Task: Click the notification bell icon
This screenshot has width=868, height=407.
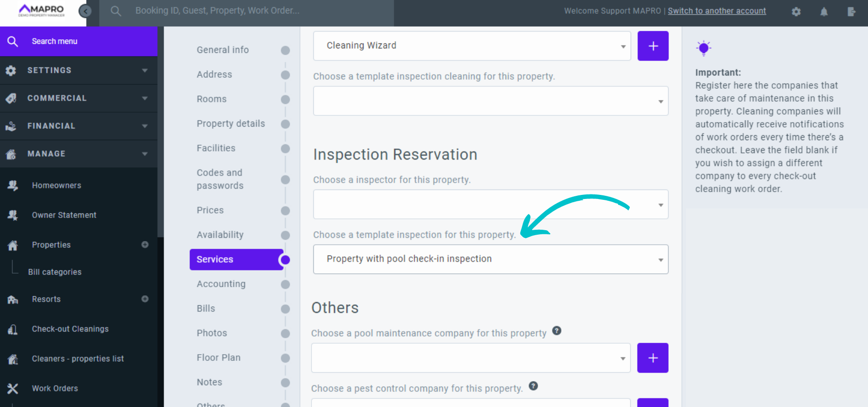Action: pyautogui.click(x=824, y=12)
